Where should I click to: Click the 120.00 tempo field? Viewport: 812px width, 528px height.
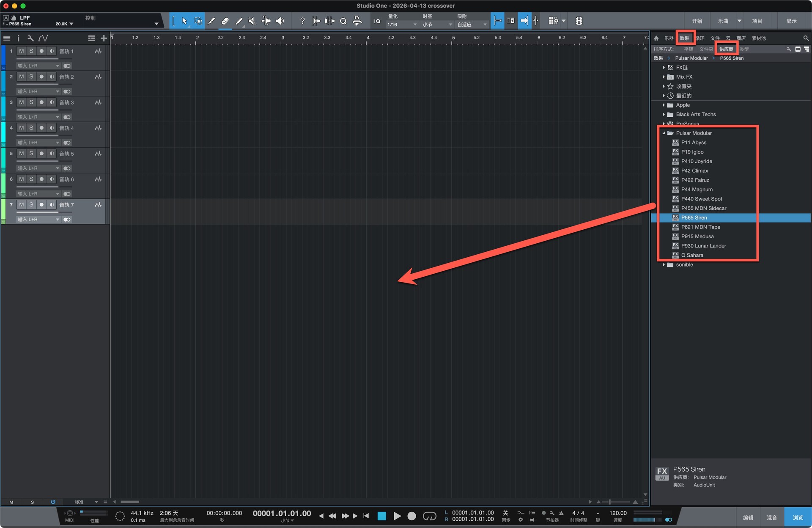pos(617,513)
